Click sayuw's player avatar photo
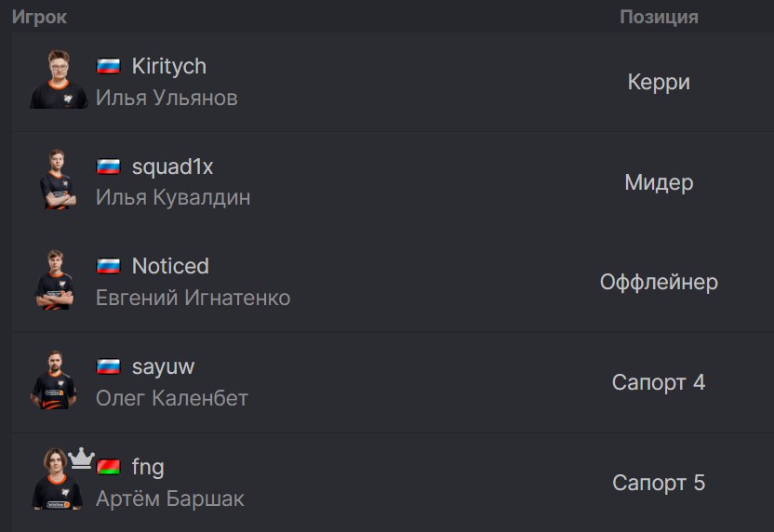This screenshot has width=774, height=532. tap(54, 380)
